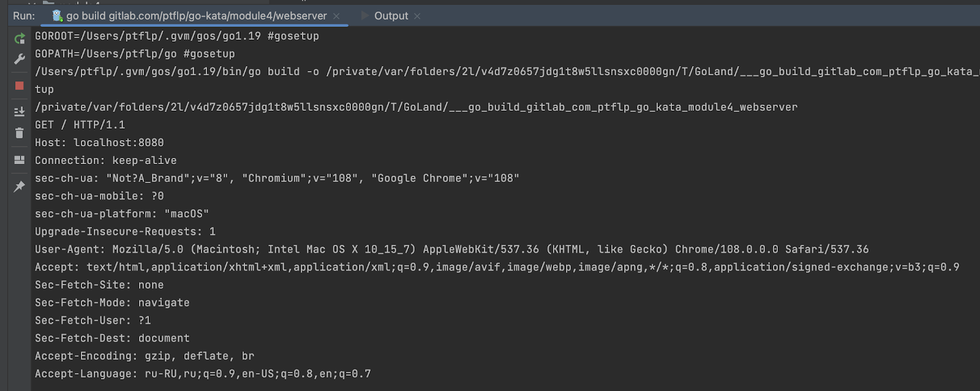Stop the running webserver process

20,86
